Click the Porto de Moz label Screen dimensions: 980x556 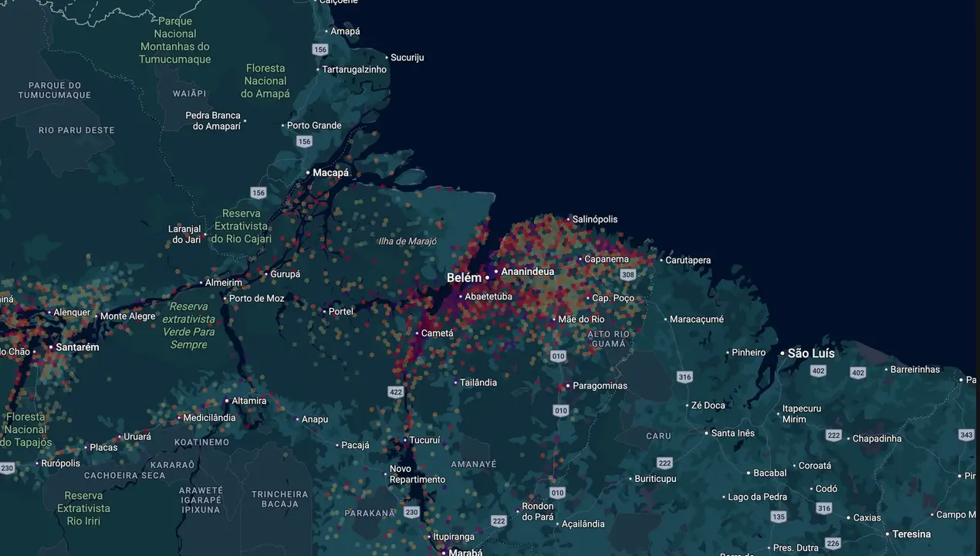257,299
